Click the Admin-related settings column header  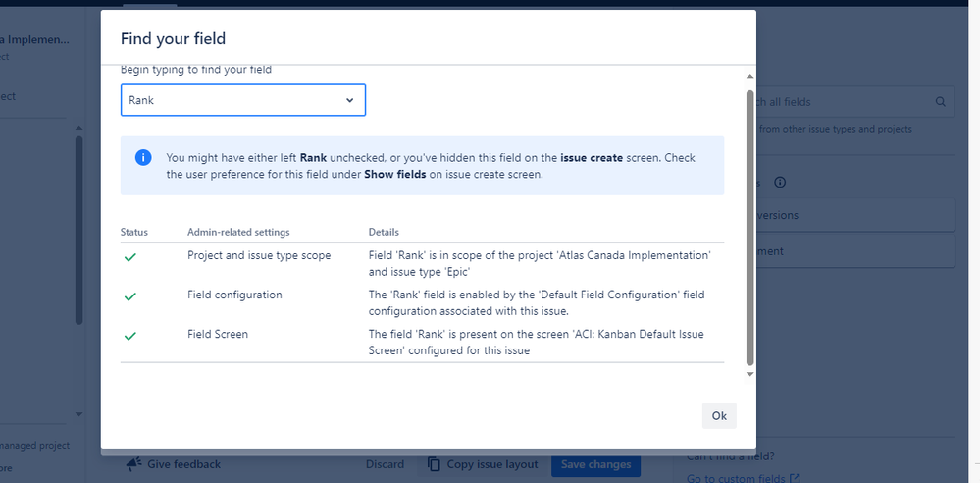(x=238, y=232)
